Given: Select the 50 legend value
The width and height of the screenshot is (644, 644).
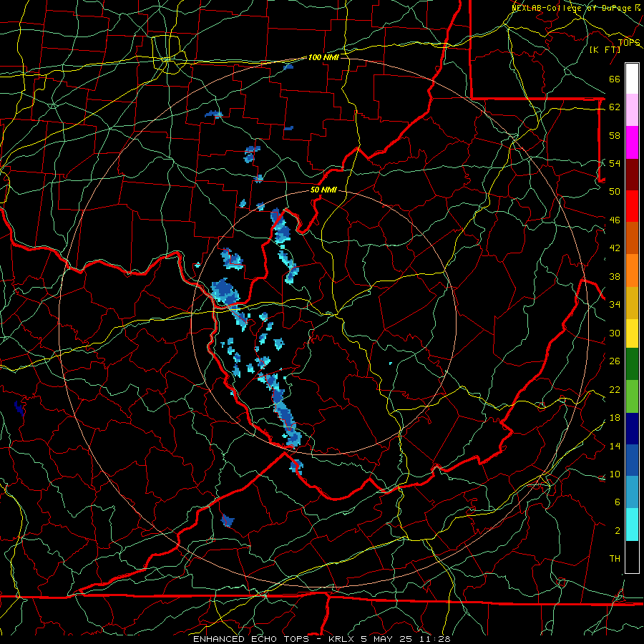Looking at the screenshot, I should (615, 192).
